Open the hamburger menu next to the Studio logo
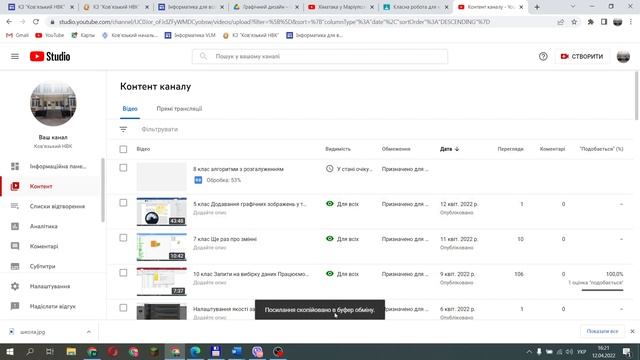The image size is (640, 360). pos(15,56)
